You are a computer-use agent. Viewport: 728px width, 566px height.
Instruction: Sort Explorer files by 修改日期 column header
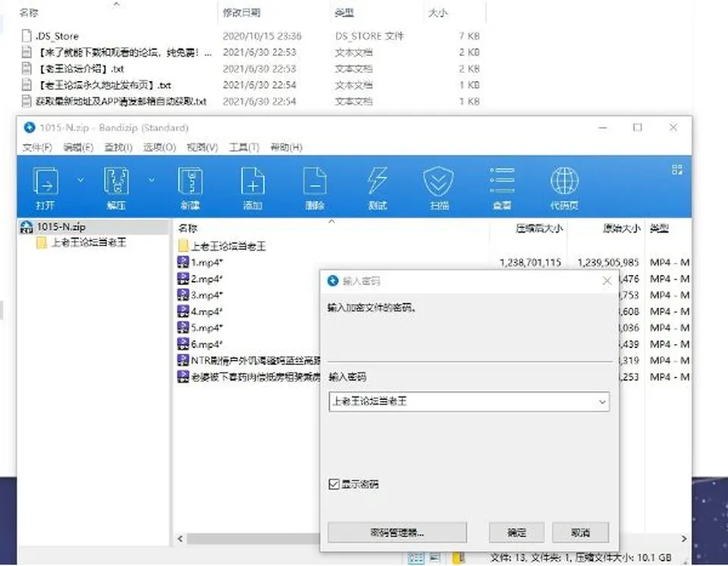pos(241,13)
